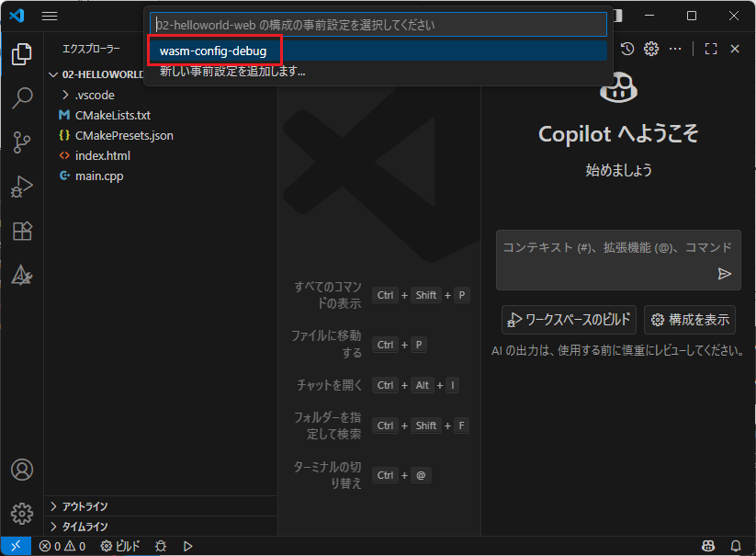Show errors and warnings count in status bar

coord(62,546)
